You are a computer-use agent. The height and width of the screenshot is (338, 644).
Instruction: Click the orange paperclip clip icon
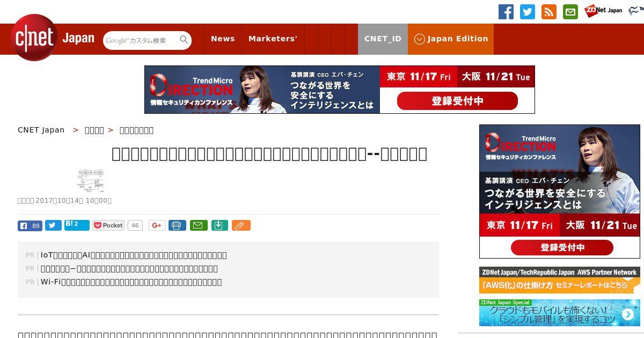point(241,225)
